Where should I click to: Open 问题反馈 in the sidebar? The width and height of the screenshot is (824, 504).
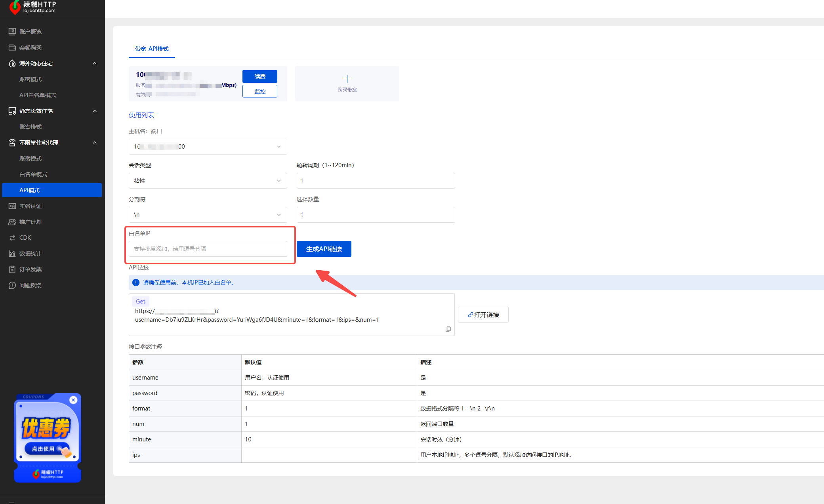31,285
